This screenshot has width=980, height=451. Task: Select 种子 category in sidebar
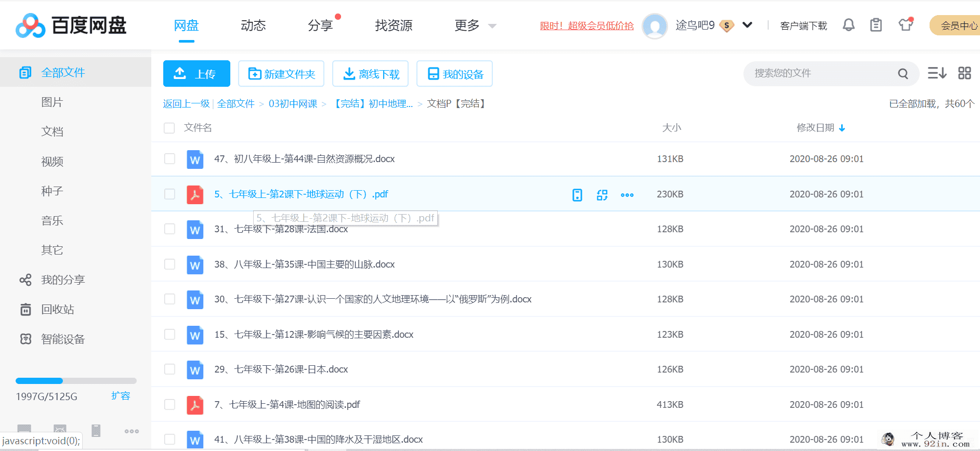pyautogui.click(x=52, y=191)
